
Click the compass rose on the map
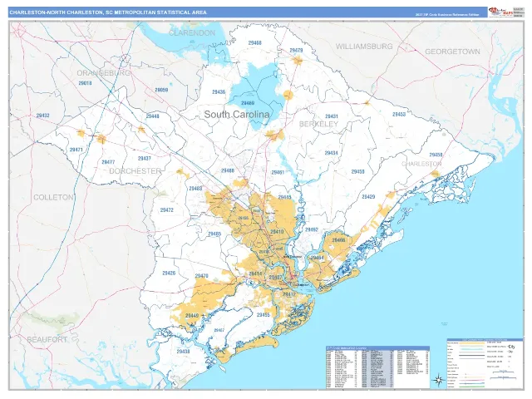point(438,379)
